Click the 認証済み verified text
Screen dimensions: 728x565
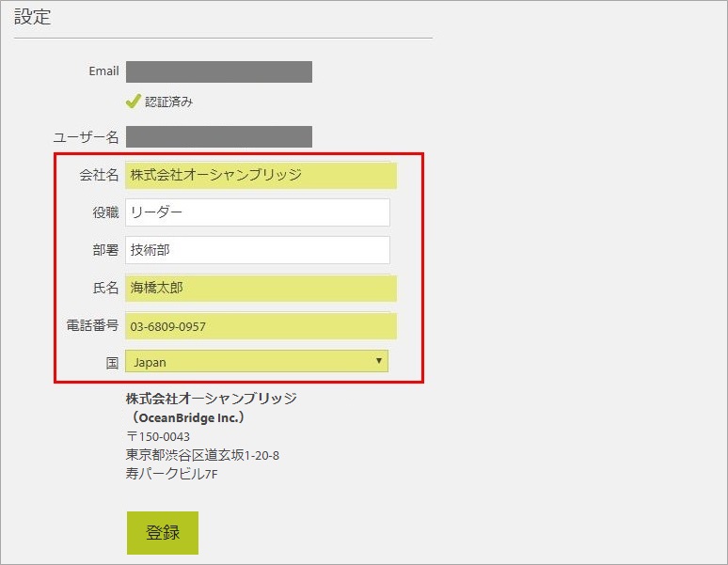tap(169, 102)
